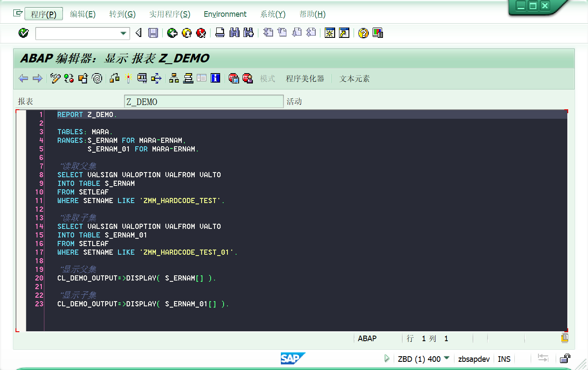Click the 文本元素 text elements button
This screenshot has height=370, width=588.
[x=354, y=79]
